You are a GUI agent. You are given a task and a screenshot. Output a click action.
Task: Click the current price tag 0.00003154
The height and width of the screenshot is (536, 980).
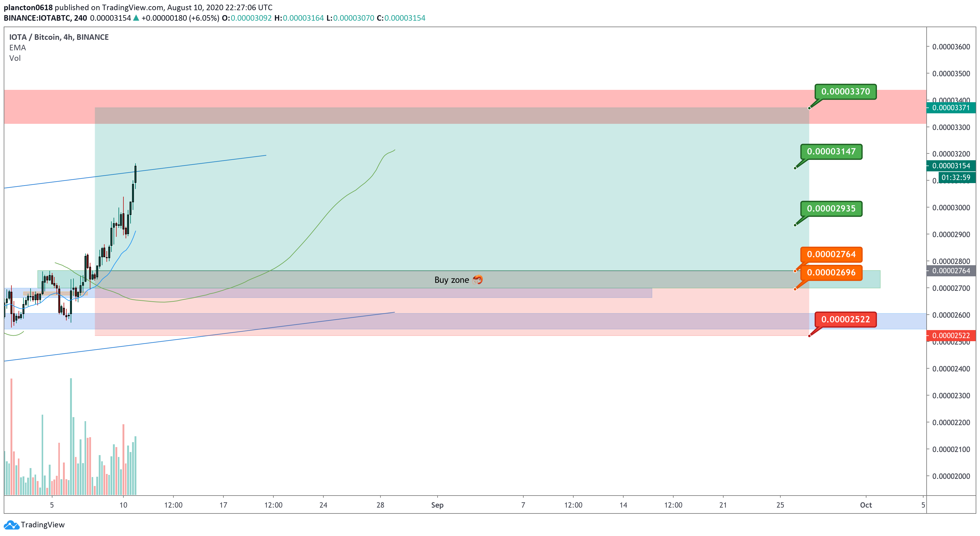[x=951, y=165]
